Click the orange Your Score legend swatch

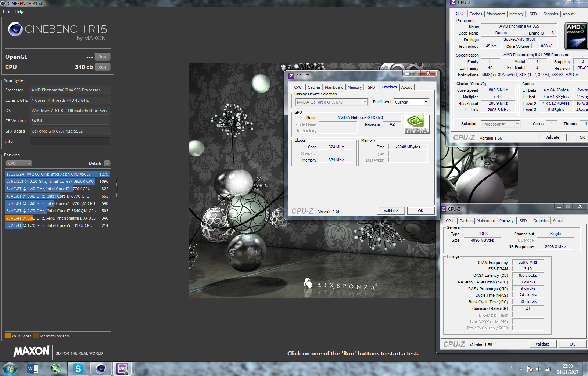point(8,336)
